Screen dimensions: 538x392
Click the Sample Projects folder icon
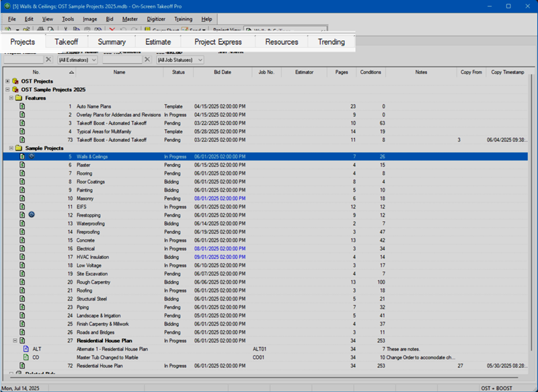pyautogui.click(x=19, y=148)
